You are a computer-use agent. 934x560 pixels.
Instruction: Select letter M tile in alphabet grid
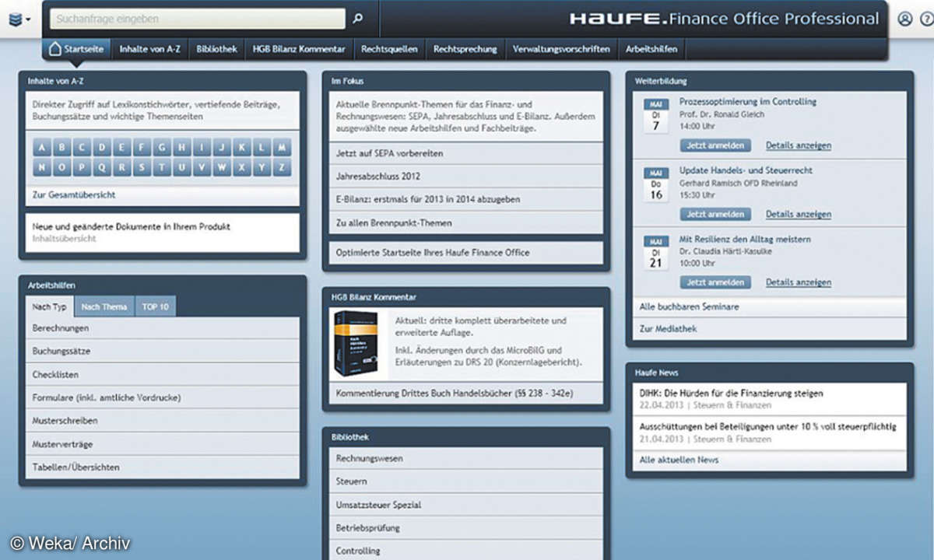click(x=283, y=147)
